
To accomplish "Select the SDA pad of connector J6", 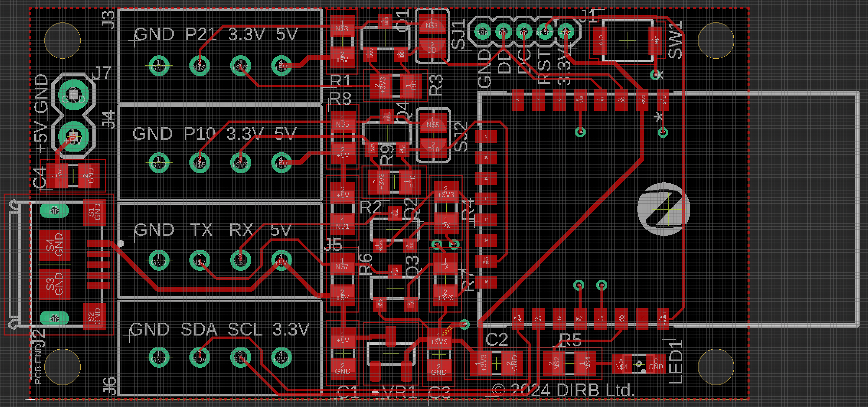I will (199, 358).
